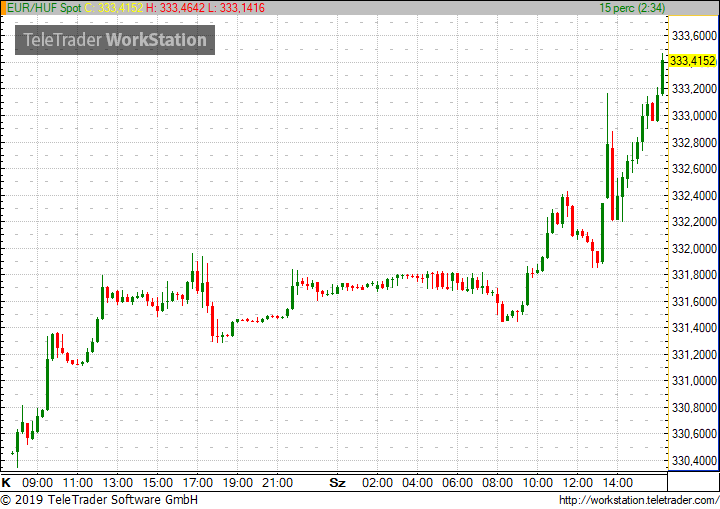Click the 332,0000 price axis label
Screen dimensions: 720x509
pos(694,249)
